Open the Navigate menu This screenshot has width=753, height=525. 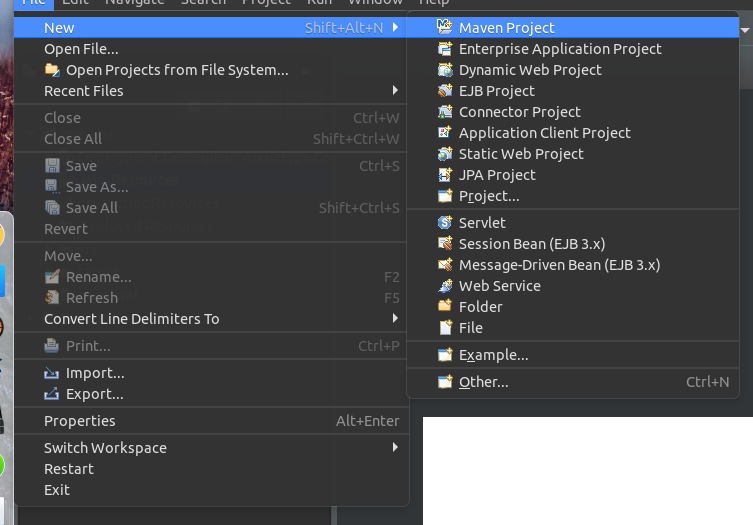[134, 2]
